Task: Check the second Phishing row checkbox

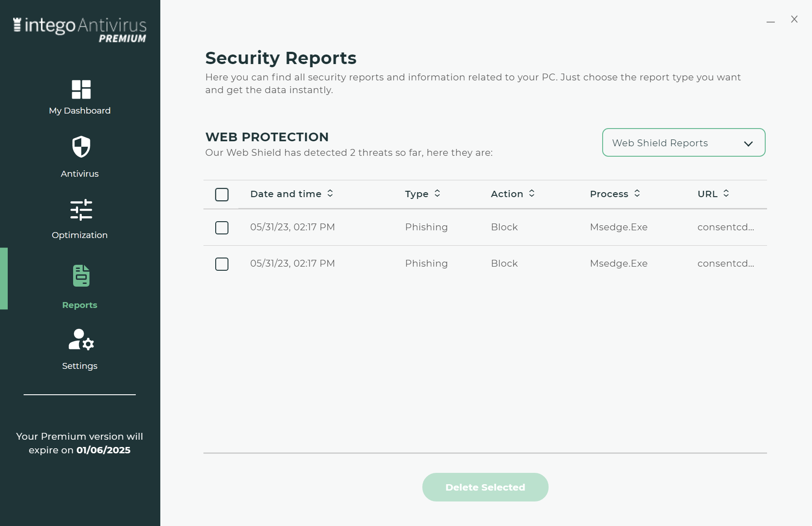Action: click(x=222, y=264)
